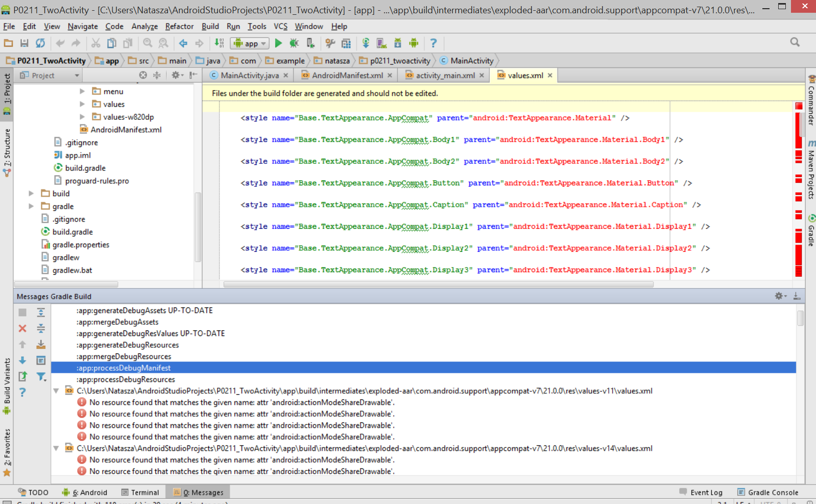Click the Synchronize refresh icon
The height and width of the screenshot is (504, 816).
click(40, 43)
